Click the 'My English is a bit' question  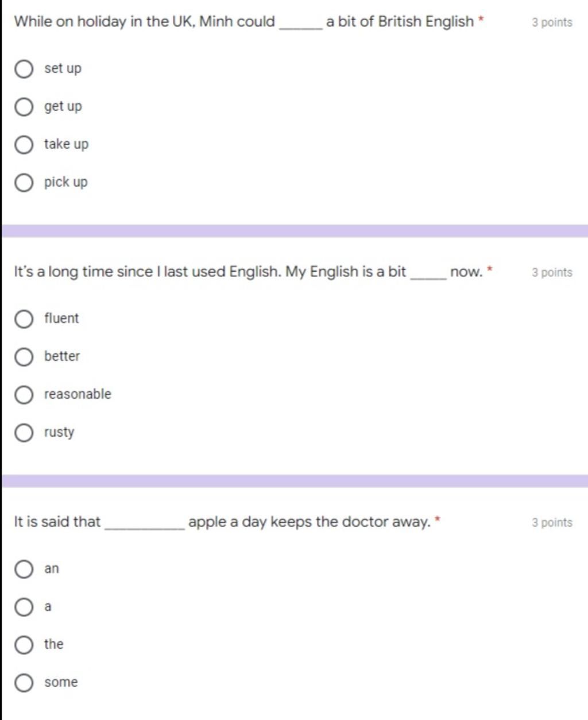tap(249, 272)
